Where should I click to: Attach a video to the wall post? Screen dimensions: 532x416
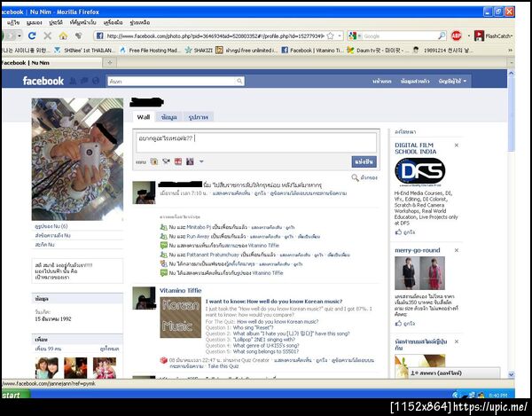pos(166,161)
